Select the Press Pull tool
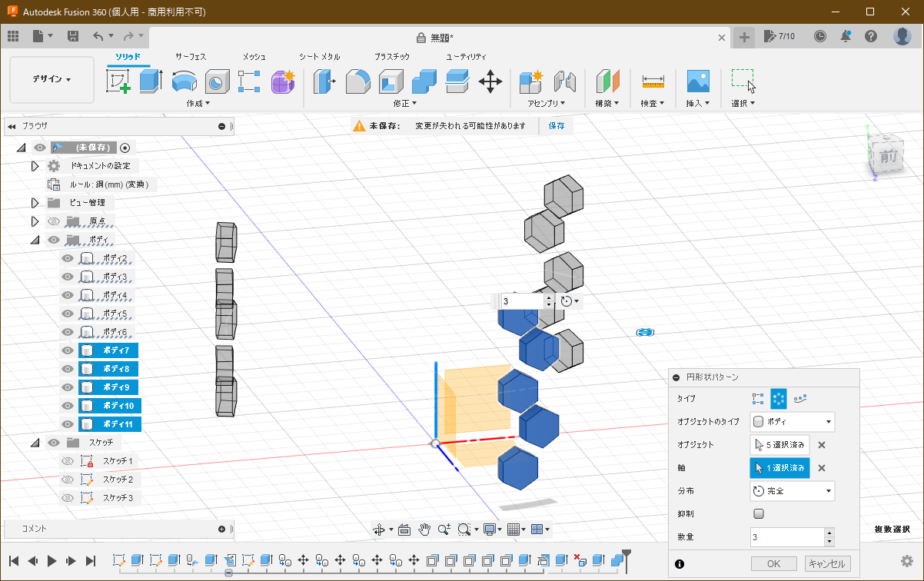The image size is (924, 581). click(325, 81)
